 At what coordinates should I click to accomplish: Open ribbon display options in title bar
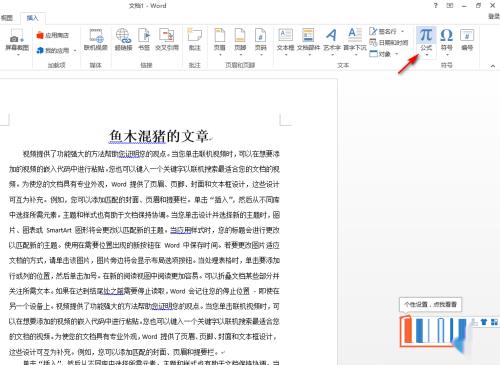coord(450,5)
